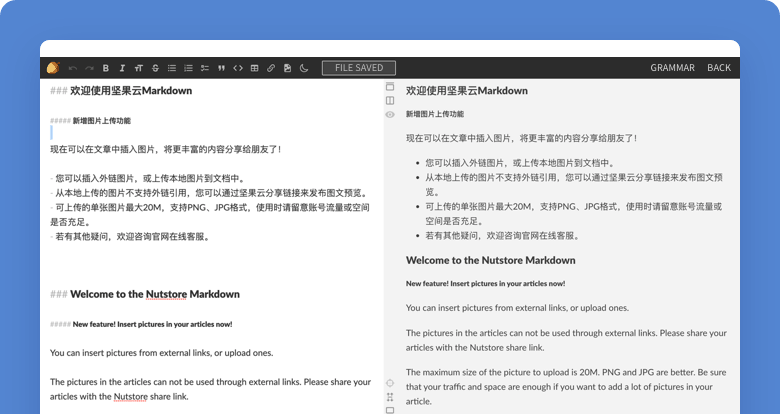Click preview subheading '新增图片上传功能'
This screenshot has height=414, width=780.
click(435, 114)
